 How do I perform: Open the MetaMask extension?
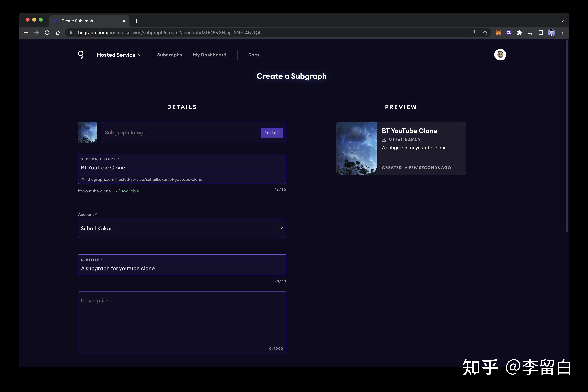[x=498, y=33]
